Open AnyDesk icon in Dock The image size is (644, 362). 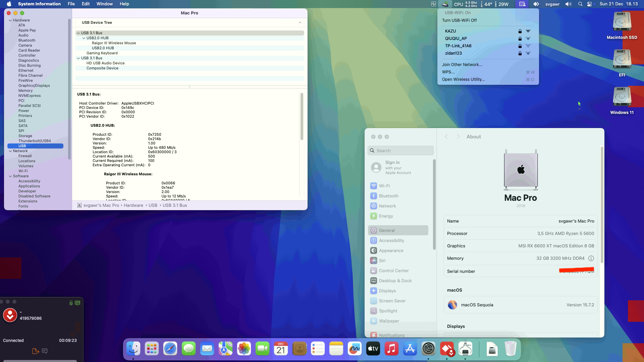447,349
